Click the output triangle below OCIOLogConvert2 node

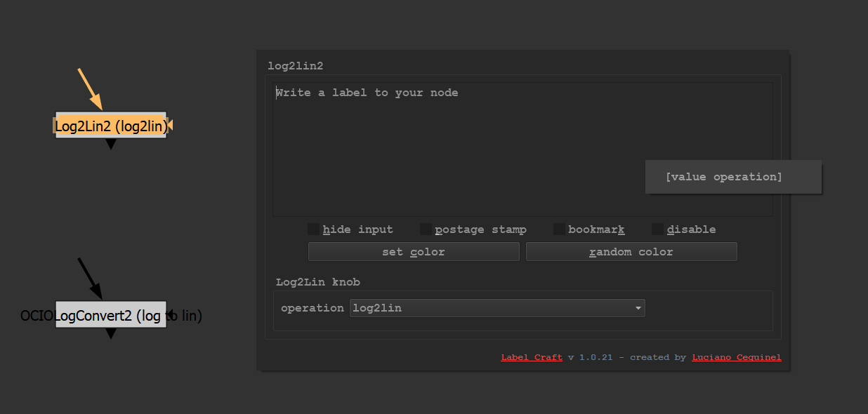[x=110, y=334]
